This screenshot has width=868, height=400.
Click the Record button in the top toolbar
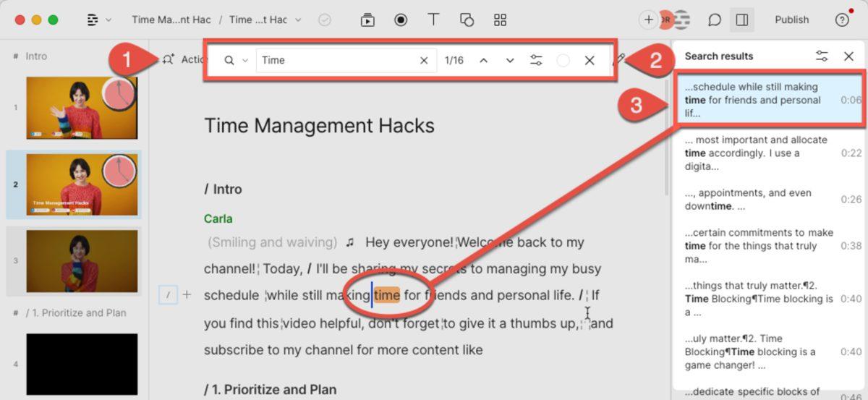click(401, 20)
